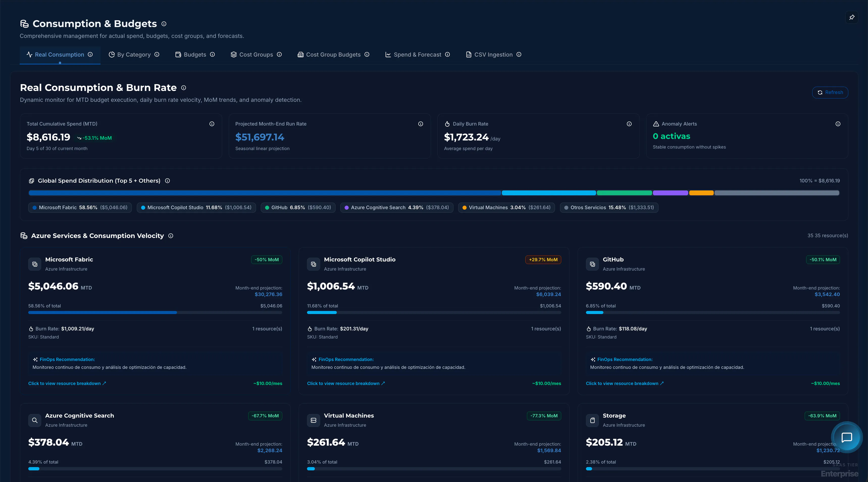Click the -50.1% MoM badge on GitHub
The image size is (868, 482).
[x=823, y=259]
